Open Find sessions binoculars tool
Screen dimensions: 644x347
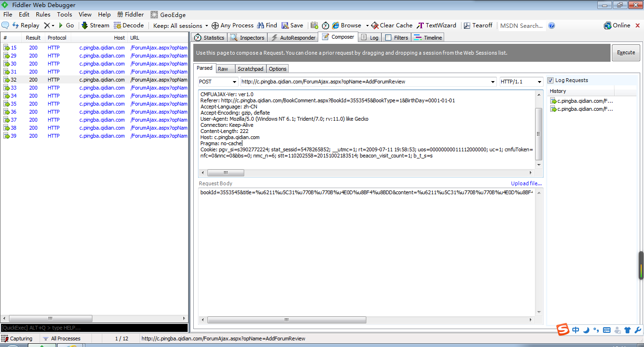[267, 25]
